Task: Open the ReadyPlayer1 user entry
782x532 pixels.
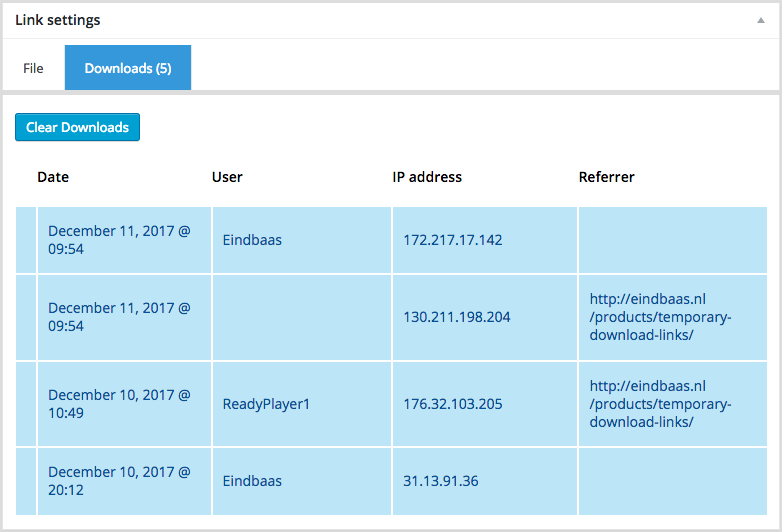Action: point(266,404)
